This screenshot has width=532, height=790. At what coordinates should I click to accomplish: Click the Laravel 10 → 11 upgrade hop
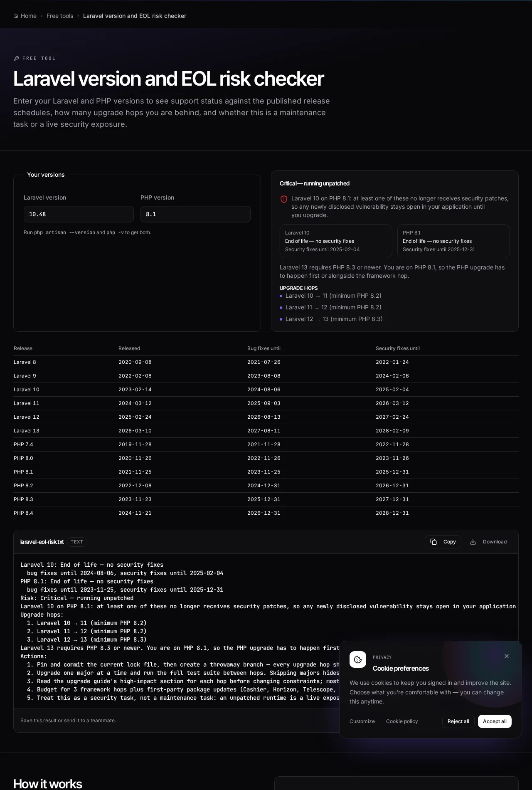[333, 296]
